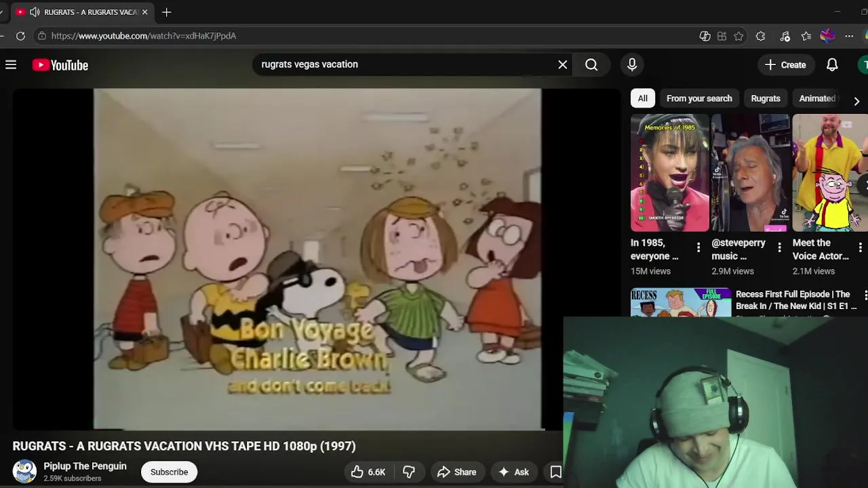
Task: Close the RUGRATS browser tab
Action: tap(144, 12)
